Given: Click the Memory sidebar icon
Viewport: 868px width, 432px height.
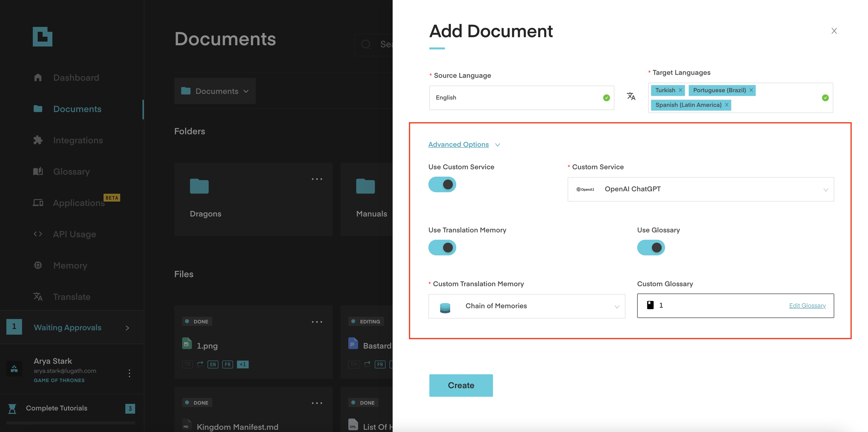Looking at the screenshot, I should point(38,266).
